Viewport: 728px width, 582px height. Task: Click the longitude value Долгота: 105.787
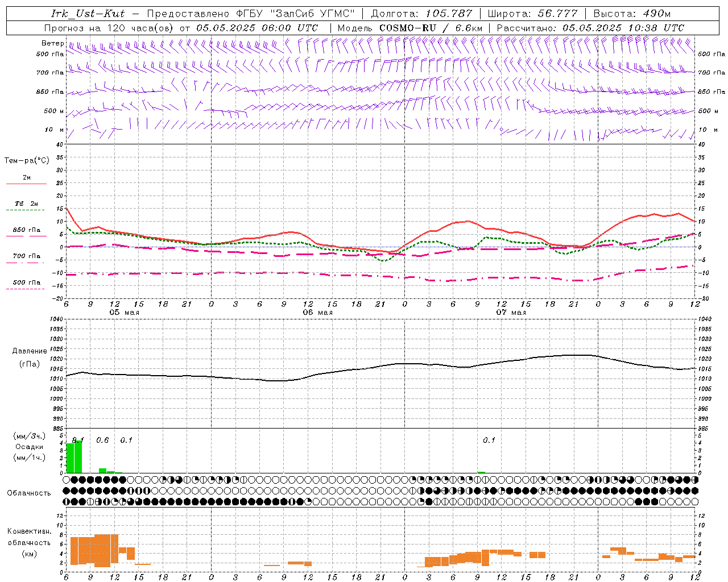[421, 14]
